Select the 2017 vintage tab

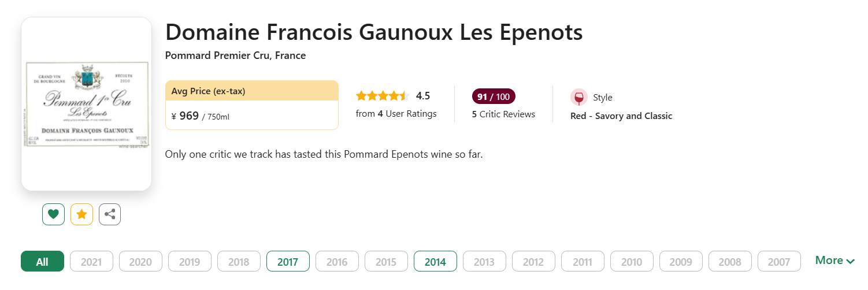pyautogui.click(x=288, y=262)
